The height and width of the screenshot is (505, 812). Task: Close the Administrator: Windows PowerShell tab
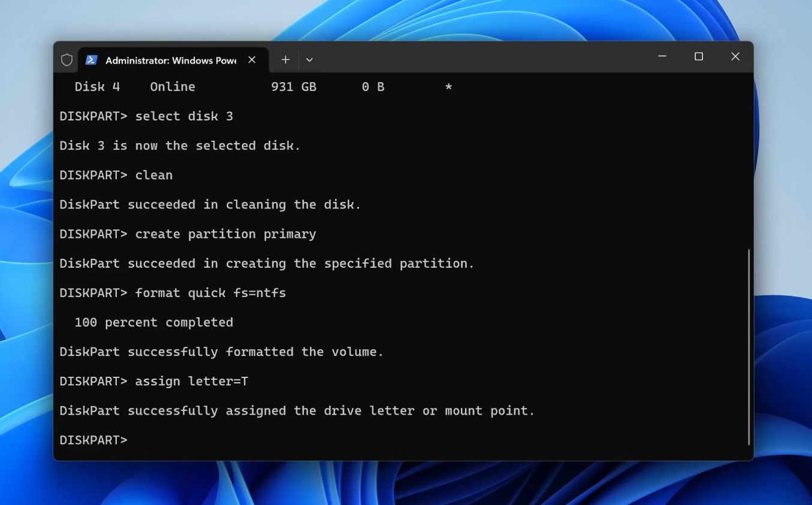252,60
